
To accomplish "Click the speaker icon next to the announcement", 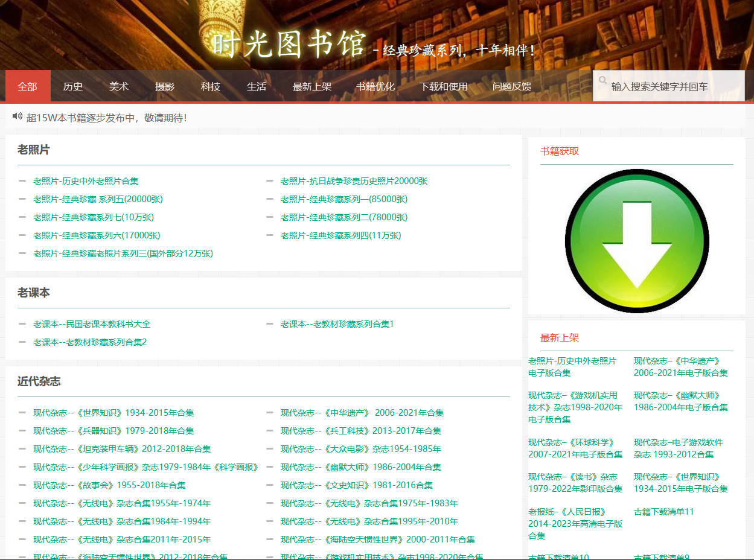I will pos(16,116).
